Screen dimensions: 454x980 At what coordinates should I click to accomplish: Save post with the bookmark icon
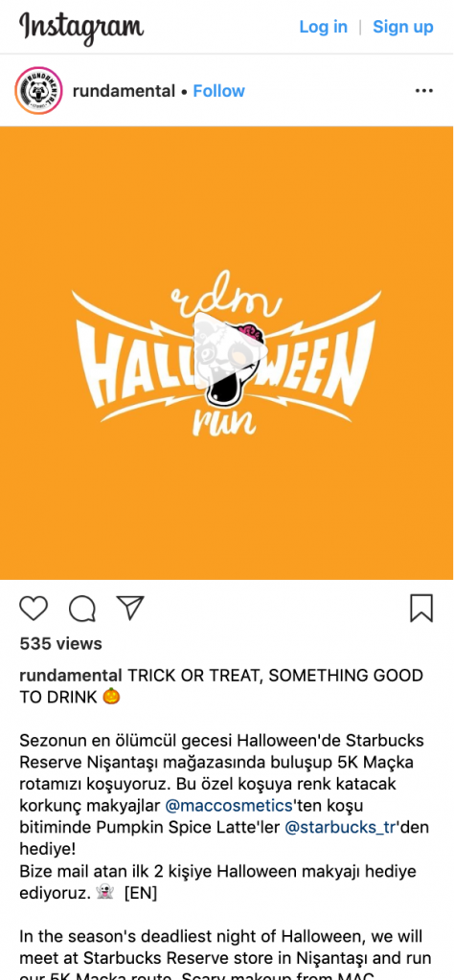[x=421, y=608]
